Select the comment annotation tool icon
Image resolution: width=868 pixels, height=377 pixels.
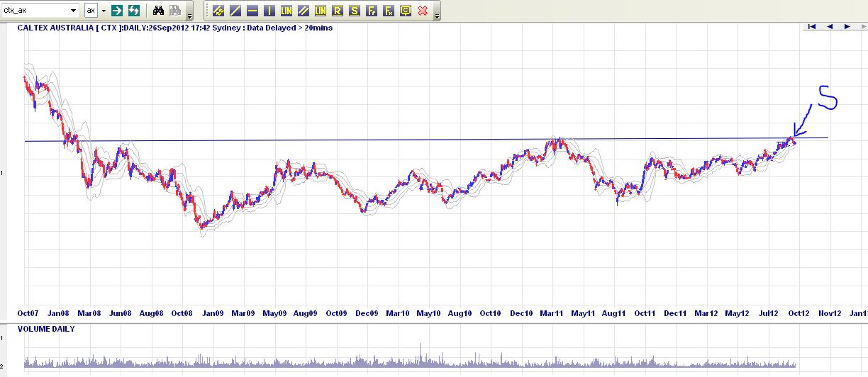pos(406,11)
